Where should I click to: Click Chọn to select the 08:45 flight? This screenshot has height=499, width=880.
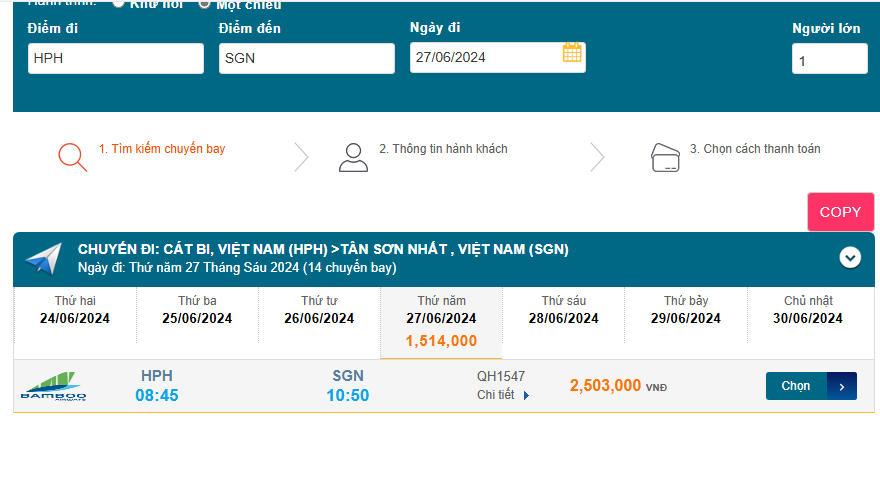point(810,386)
